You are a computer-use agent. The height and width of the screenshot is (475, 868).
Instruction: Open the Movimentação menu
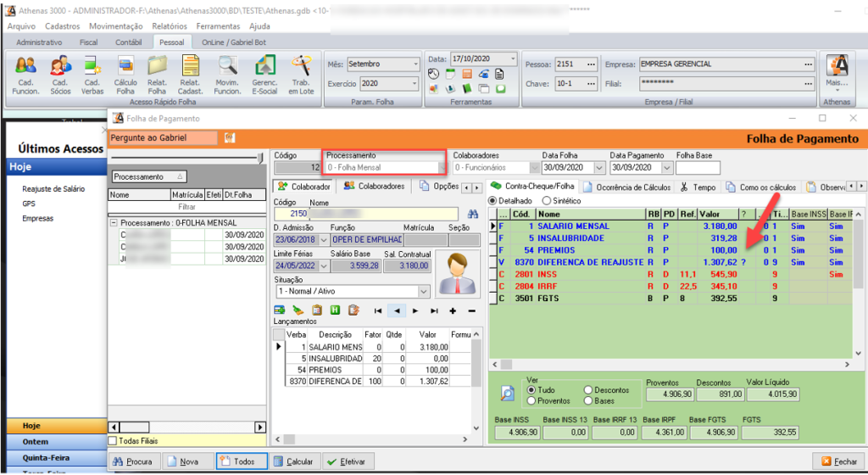point(115,26)
